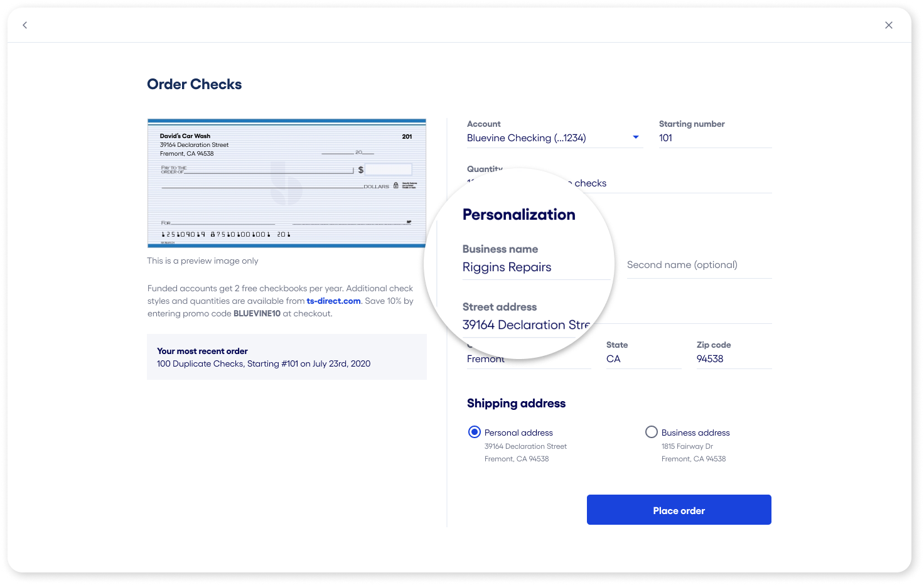Edit the City field showing Fremont
Screen dimensions: 924x585
pos(529,359)
